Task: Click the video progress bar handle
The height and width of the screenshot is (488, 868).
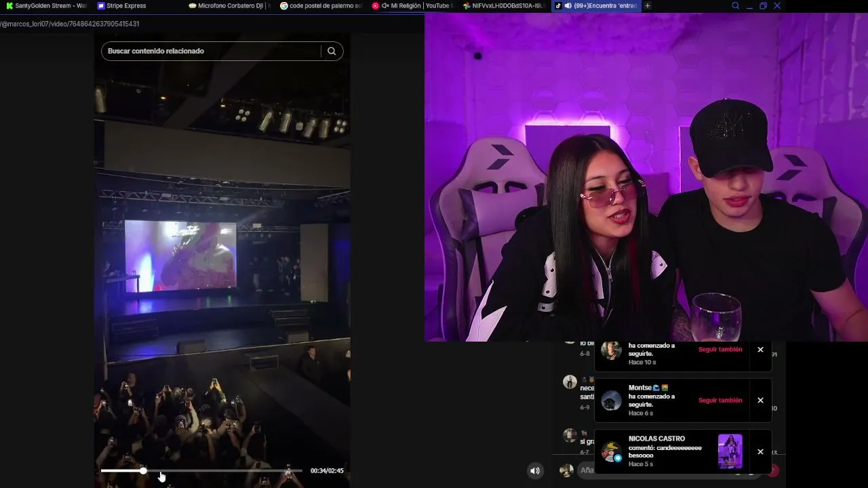Action: click(143, 470)
